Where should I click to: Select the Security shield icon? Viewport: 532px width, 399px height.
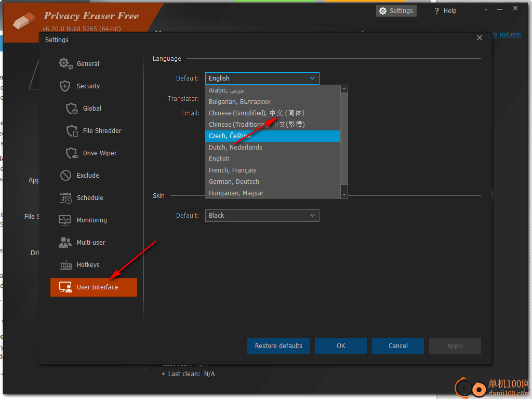65,86
